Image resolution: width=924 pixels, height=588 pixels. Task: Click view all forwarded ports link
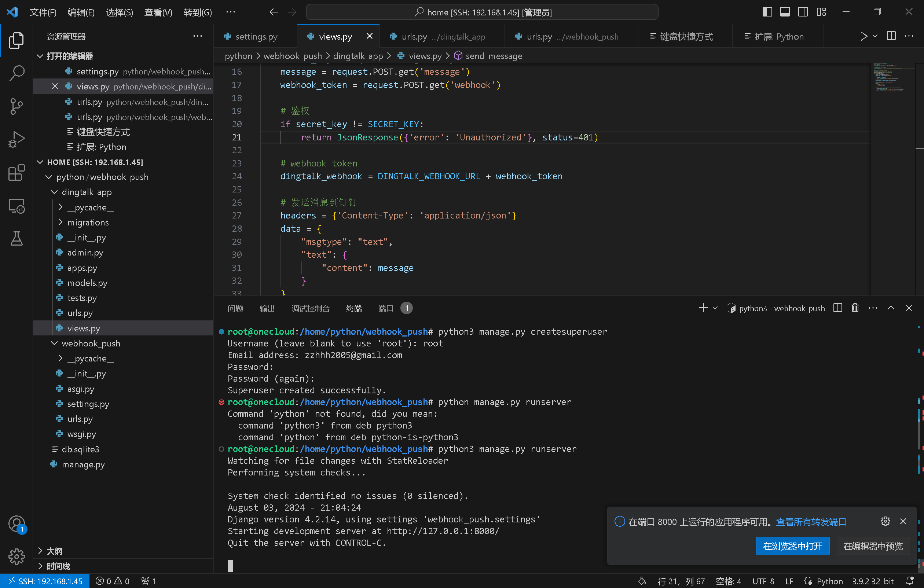point(811,522)
